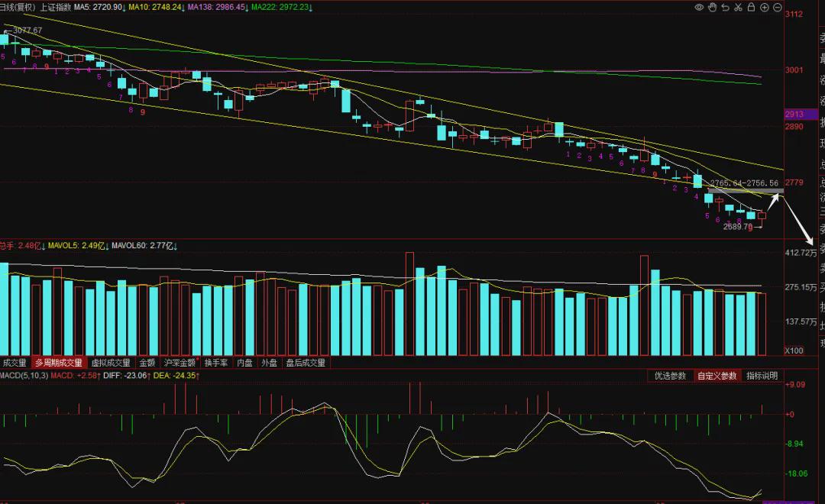Image resolution: width=825 pixels, height=504 pixels.
Task: Click the MAVOL5: 2.49亿 volume label
Action: (x=79, y=246)
